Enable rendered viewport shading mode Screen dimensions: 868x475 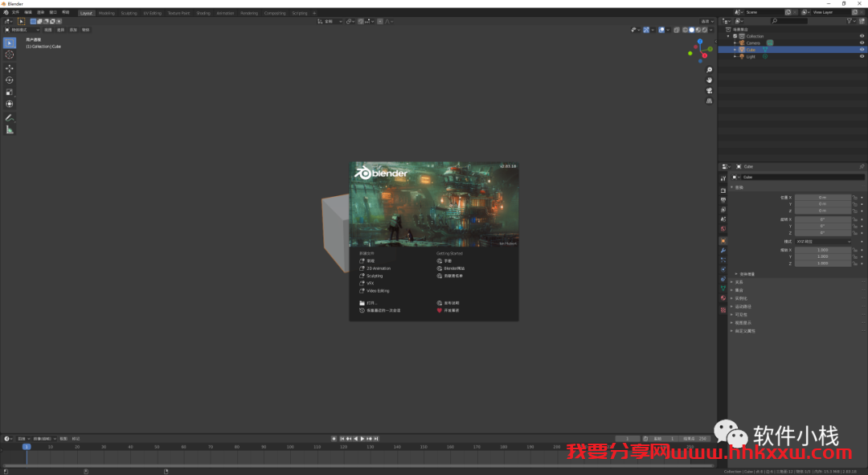[704, 30]
